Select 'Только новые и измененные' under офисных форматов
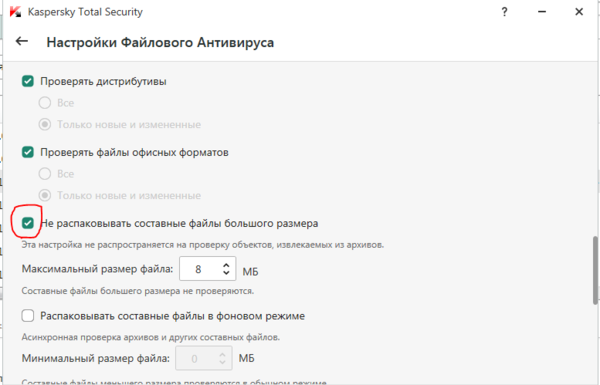This screenshot has height=385, width=600. (x=45, y=196)
